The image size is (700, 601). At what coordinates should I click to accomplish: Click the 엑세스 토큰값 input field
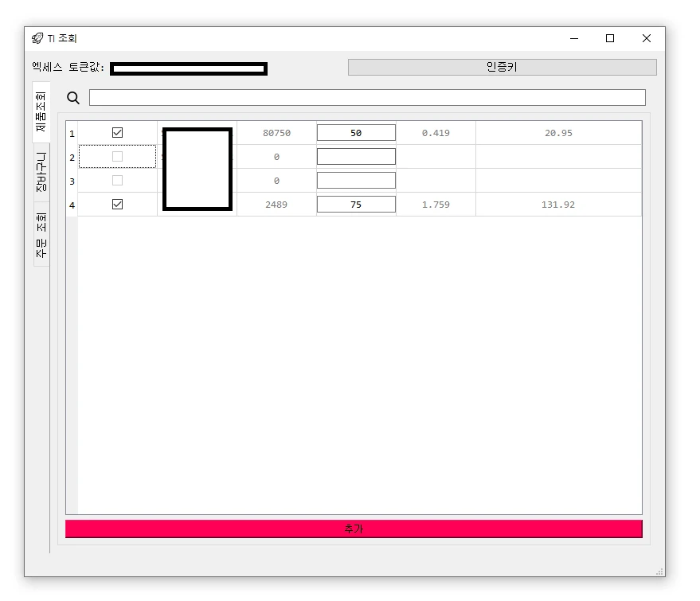(189, 68)
